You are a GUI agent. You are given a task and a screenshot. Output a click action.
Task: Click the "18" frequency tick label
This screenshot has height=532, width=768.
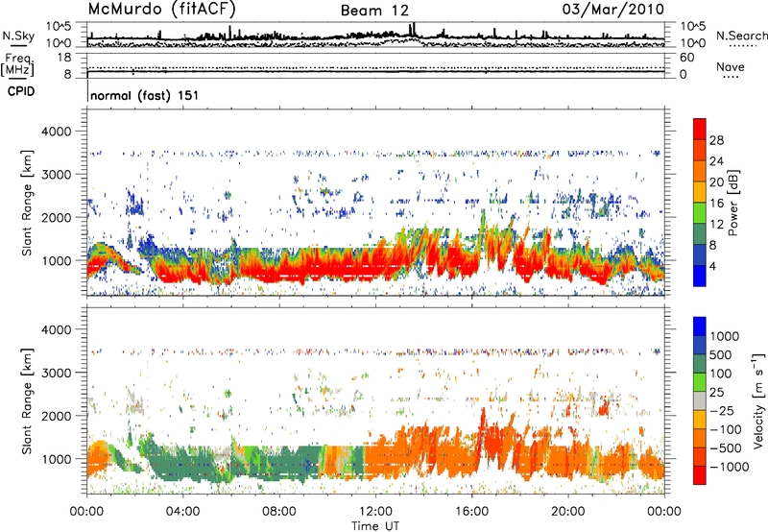click(64, 58)
